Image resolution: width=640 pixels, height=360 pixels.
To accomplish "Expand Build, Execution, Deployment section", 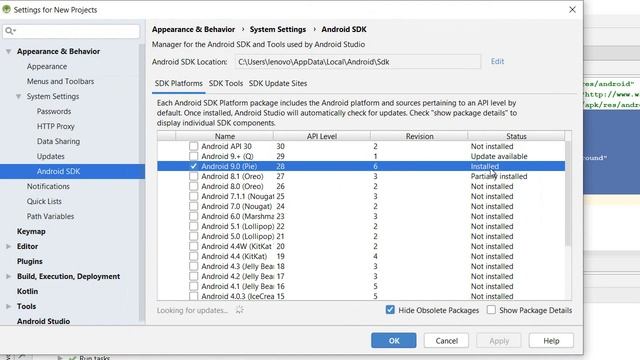I will tap(9, 276).
